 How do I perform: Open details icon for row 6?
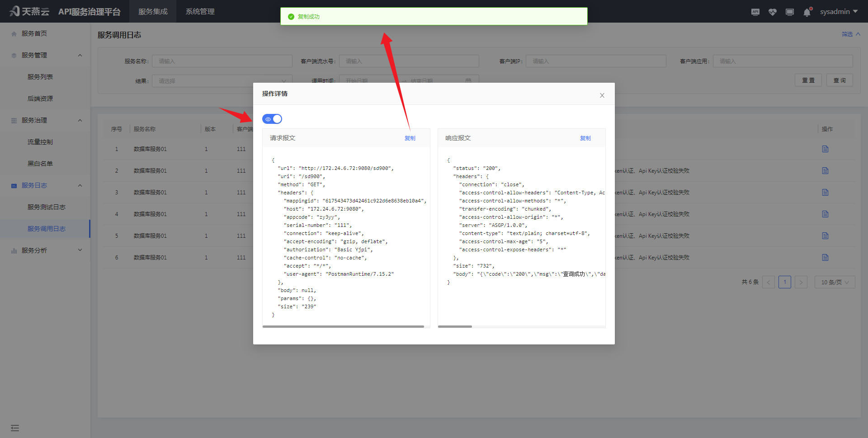(825, 258)
